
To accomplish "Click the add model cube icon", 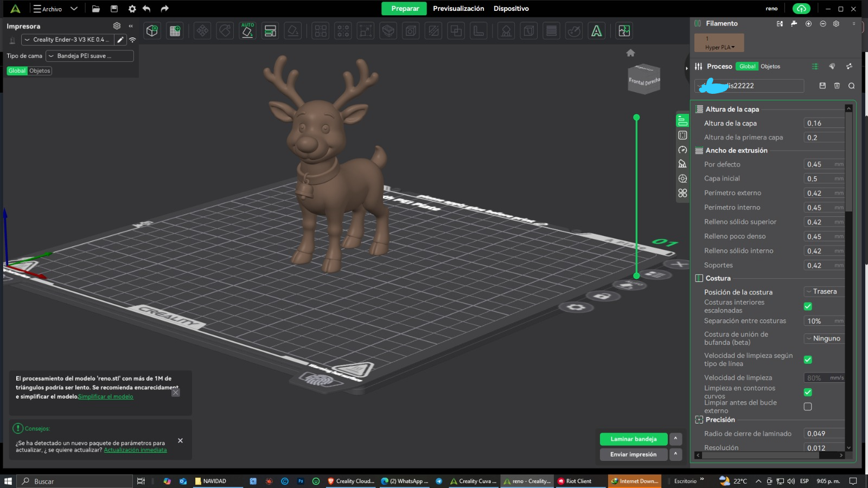I will click(152, 31).
